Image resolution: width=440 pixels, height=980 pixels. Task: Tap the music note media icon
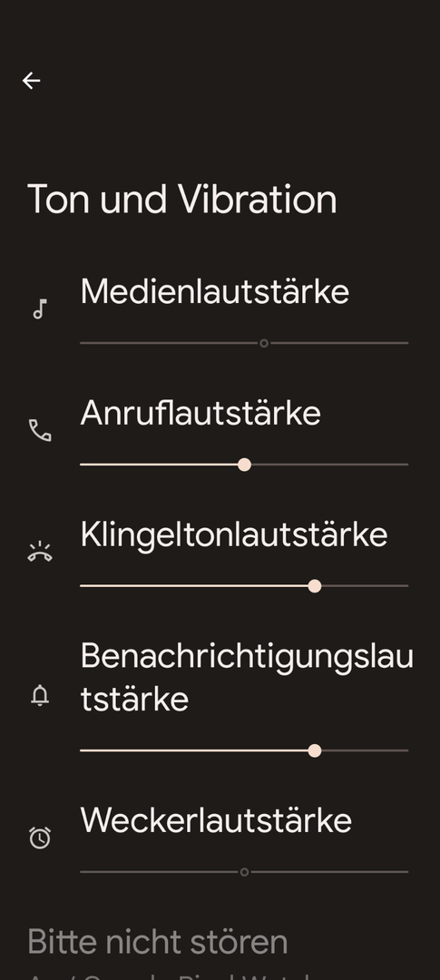[40, 309]
